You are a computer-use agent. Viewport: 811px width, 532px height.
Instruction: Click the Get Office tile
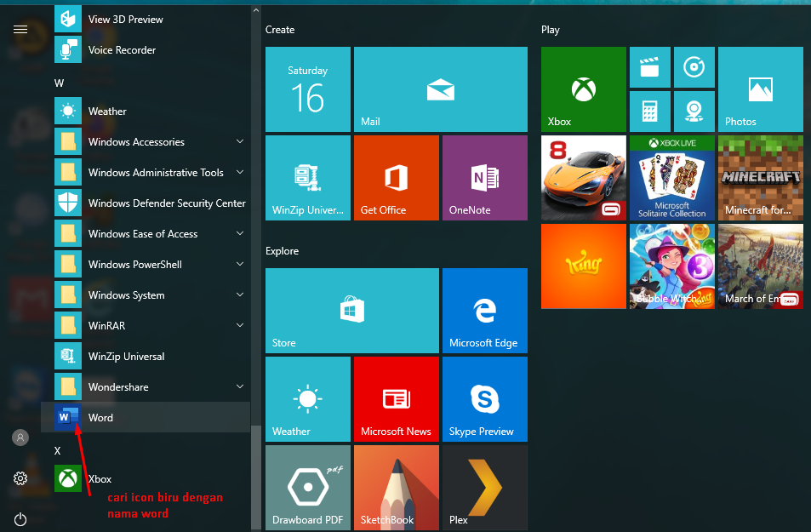pyautogui.click(x=396, y=178)
